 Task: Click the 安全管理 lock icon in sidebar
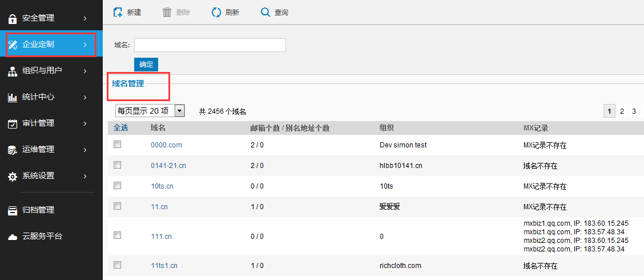click(12, 19)
